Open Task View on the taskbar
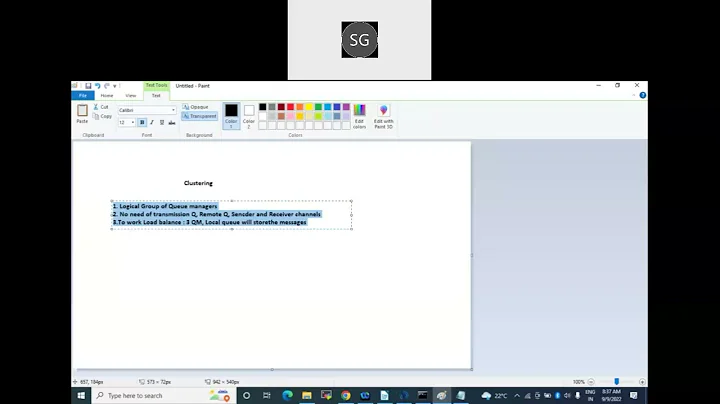Screen dimensions: 720x404 pos(267,395)
